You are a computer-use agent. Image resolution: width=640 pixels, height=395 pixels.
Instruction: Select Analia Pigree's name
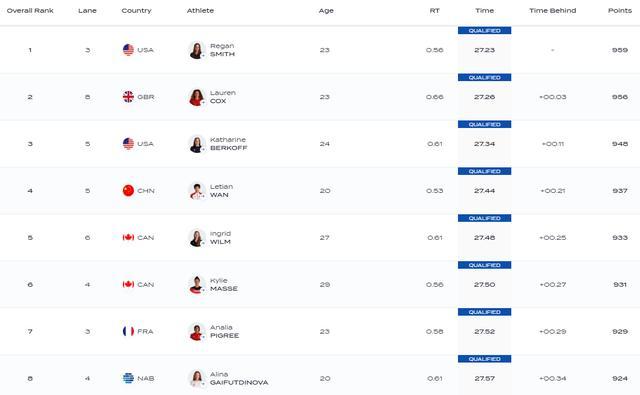click(x=224, y=331)
